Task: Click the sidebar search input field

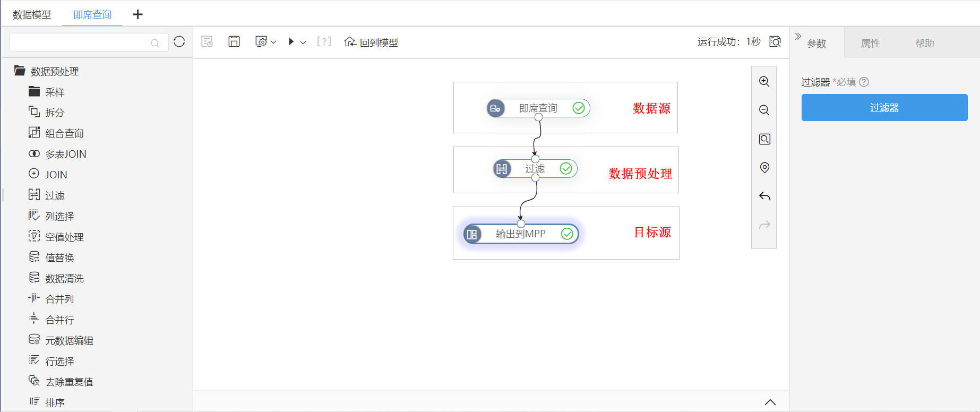Action: [89, 42]
